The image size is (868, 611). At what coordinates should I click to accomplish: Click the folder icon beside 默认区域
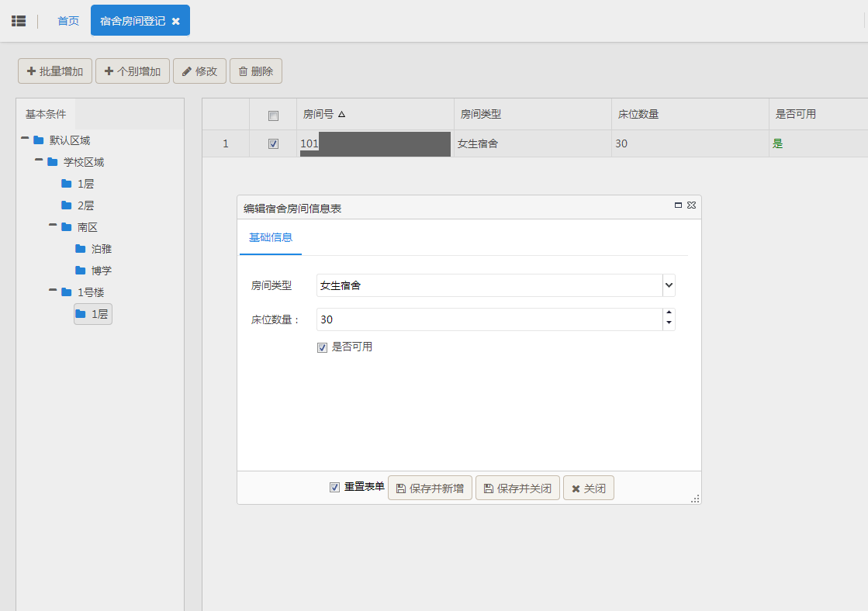click(38, 140)
